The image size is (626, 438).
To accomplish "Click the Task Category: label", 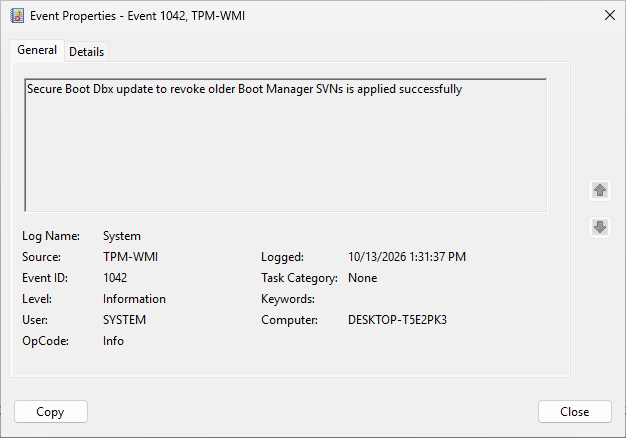I will coord(299,278).
